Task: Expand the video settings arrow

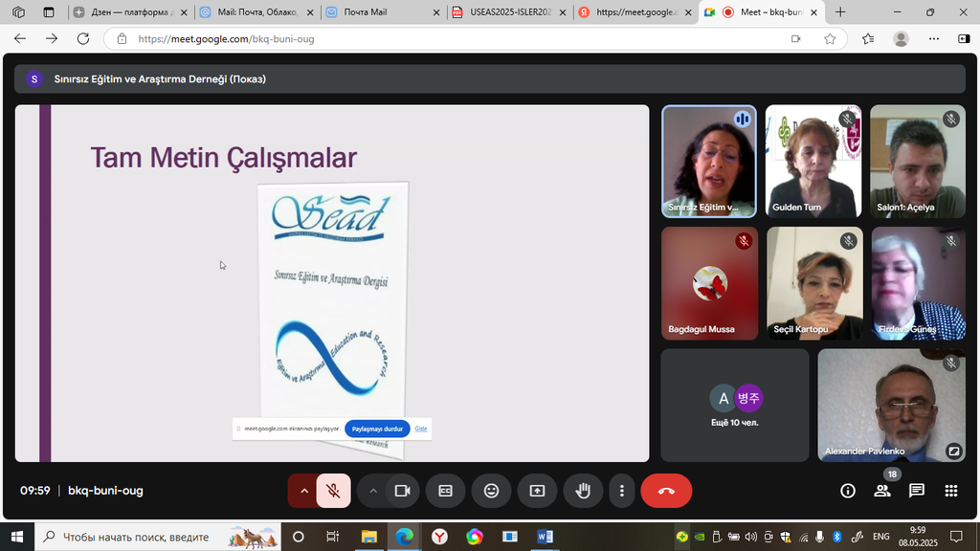Action: [x=373, y=491]
